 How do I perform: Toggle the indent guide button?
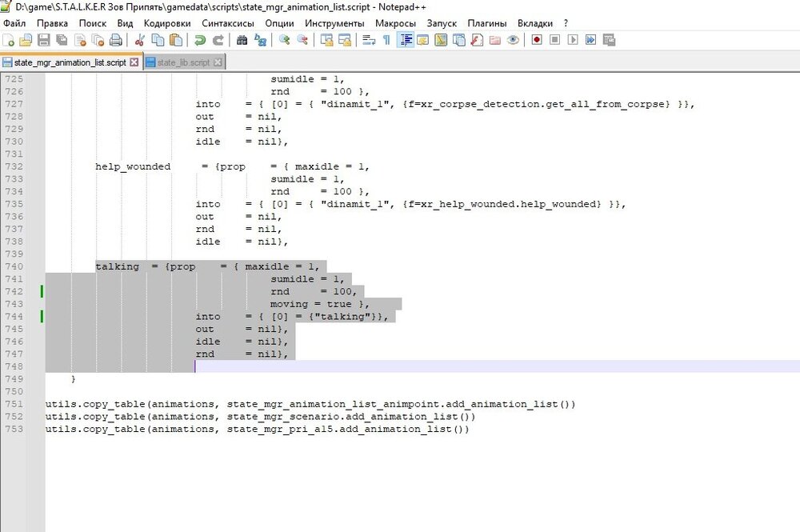pos(405,40)
